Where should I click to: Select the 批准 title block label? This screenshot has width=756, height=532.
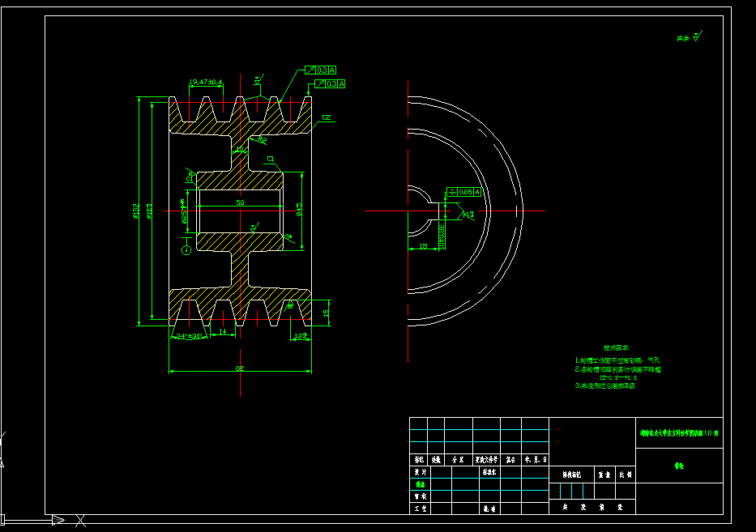[489, 509]
